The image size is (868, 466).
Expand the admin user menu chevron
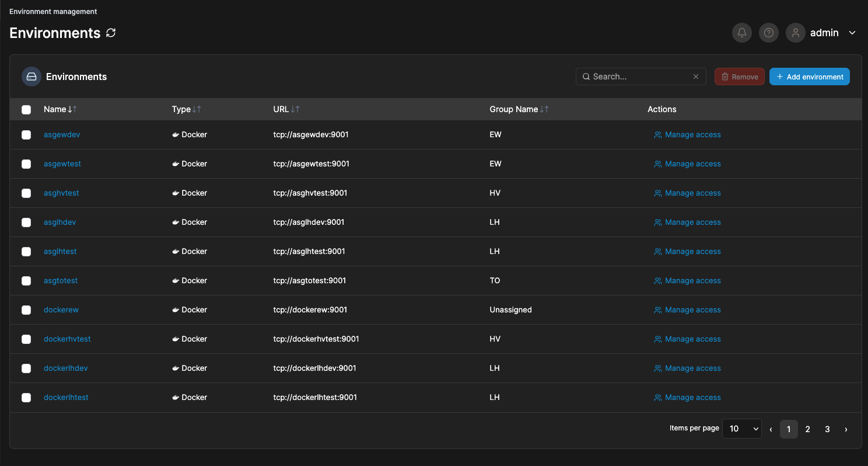[852, 33]
